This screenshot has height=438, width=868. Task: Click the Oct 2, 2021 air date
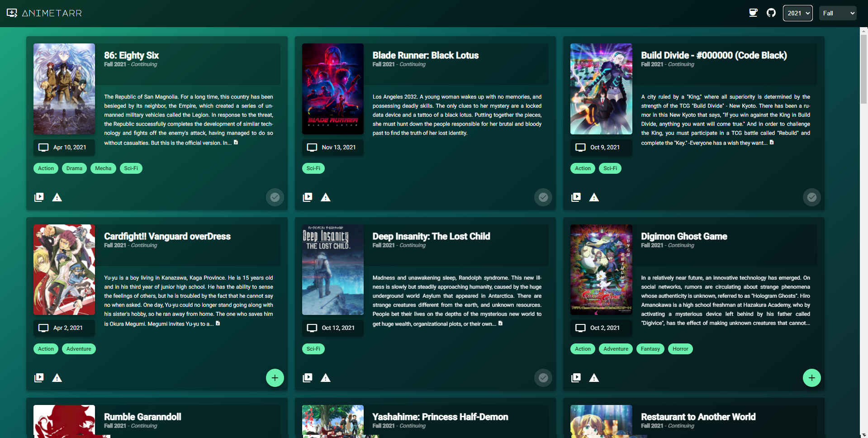(605, 328)
